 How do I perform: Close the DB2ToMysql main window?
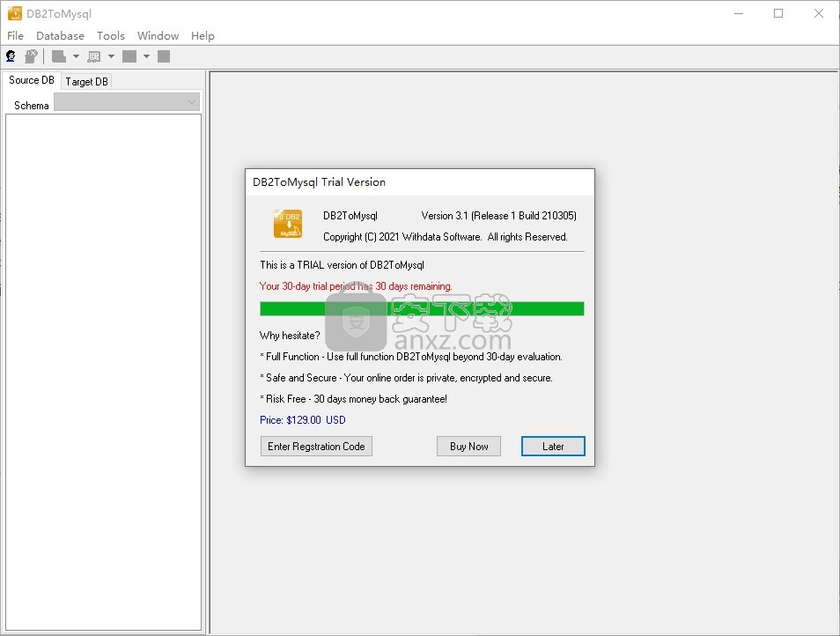[819, 13]
